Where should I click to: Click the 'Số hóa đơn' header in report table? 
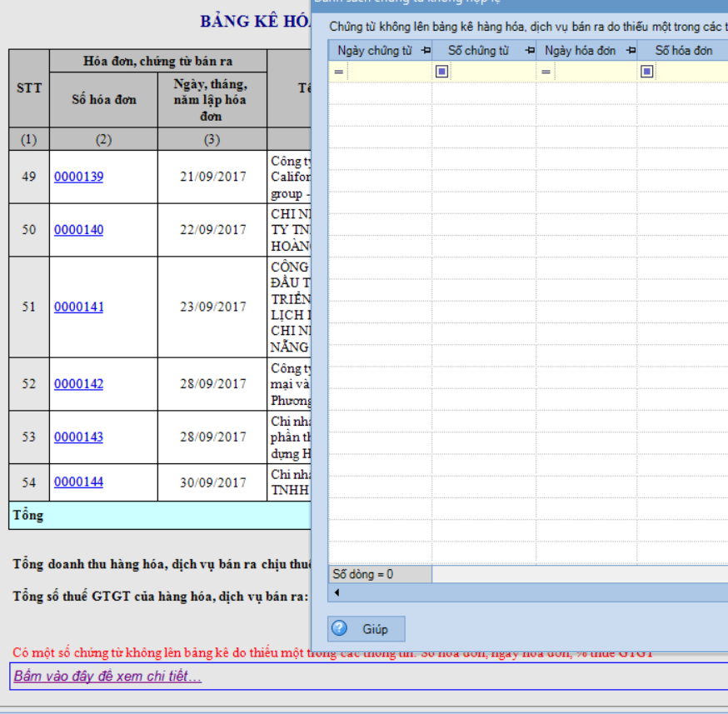coord(103,99)
